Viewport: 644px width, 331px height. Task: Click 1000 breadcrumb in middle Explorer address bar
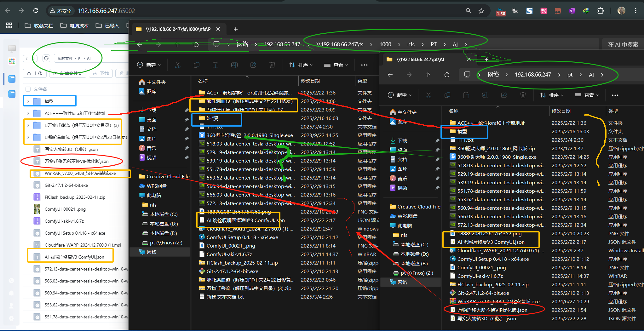[x=385, y=44]
